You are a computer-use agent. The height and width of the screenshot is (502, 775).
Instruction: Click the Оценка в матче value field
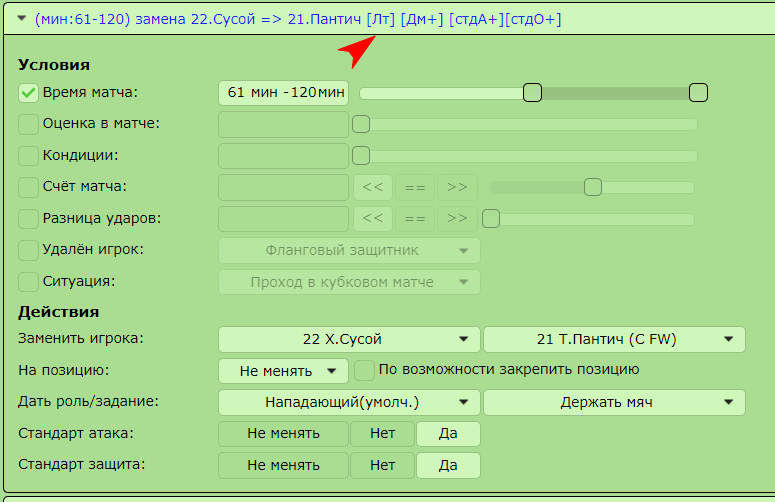coord(284,125)
